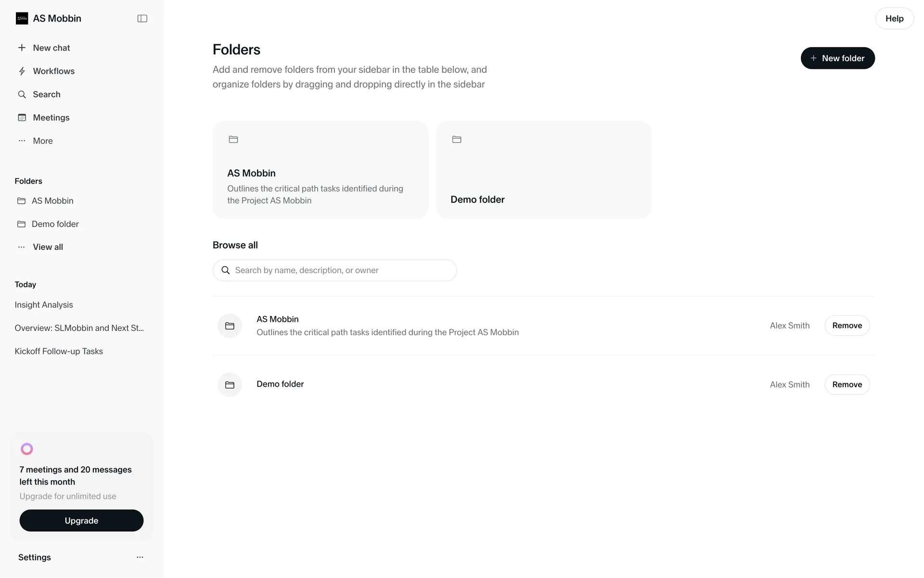Open Kickoff Follow-up Tasks chat
This screenshot has width=924, height=578.
pyautogui.click(x=59, y=351)
